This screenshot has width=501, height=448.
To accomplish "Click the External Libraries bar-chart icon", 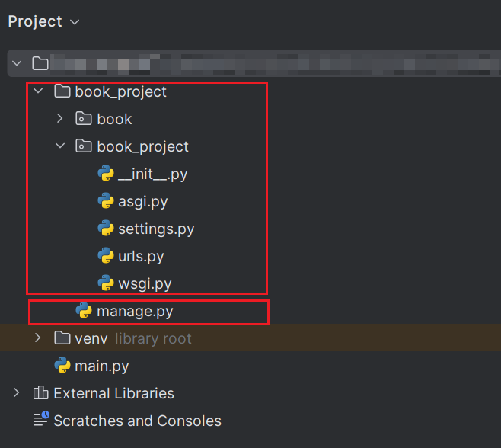I will click(x=40, y=392).
